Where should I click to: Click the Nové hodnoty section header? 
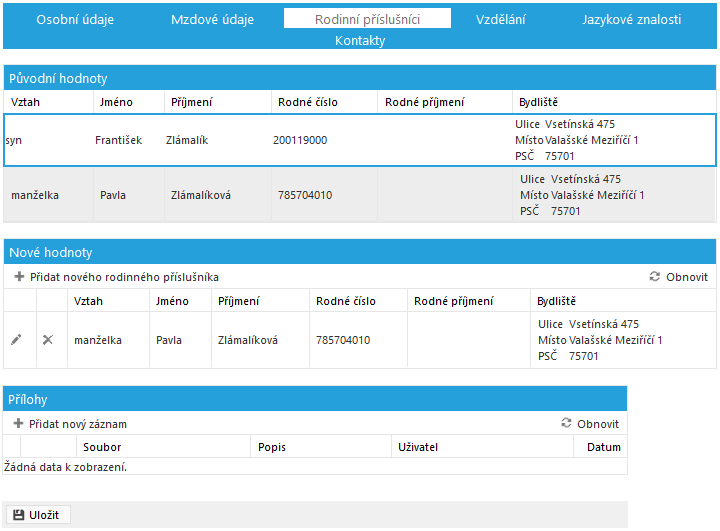click(360, 252)
